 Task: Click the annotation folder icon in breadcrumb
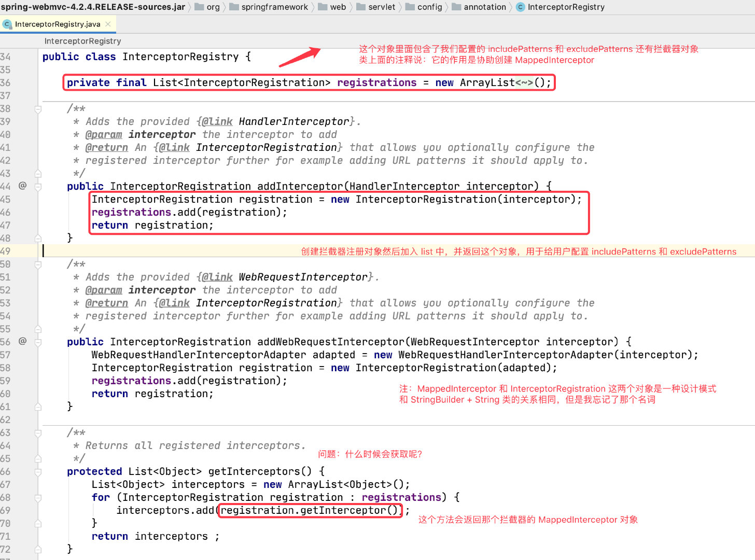(456, 7)
